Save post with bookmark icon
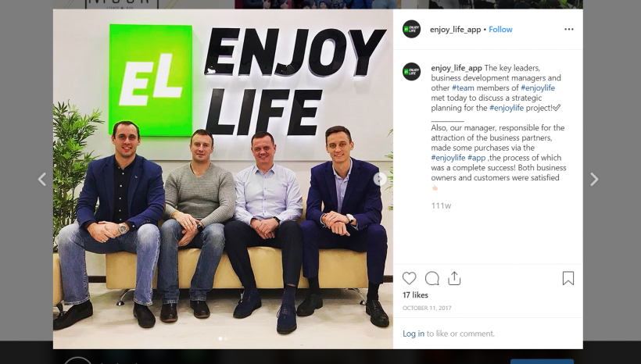The width and height of the screenshot is (641, 364). tap(568, 278)
